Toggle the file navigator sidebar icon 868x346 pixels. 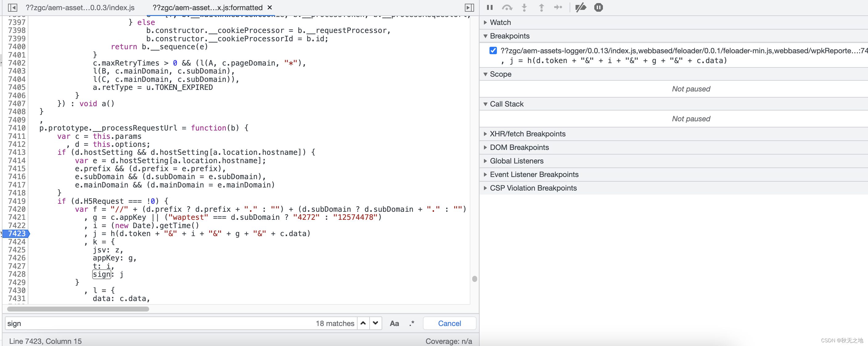pos(12,7)
